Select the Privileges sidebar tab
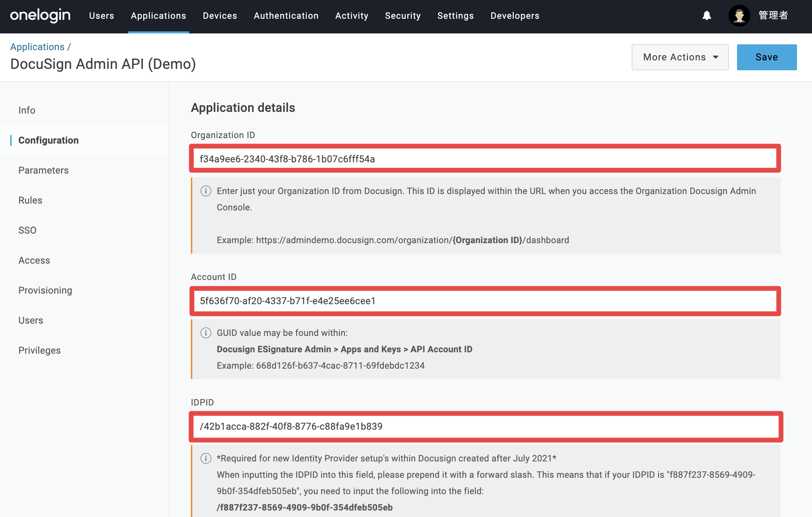Image resolution: width=812 pixels, height=517 pixels. [x=40, y=350]
